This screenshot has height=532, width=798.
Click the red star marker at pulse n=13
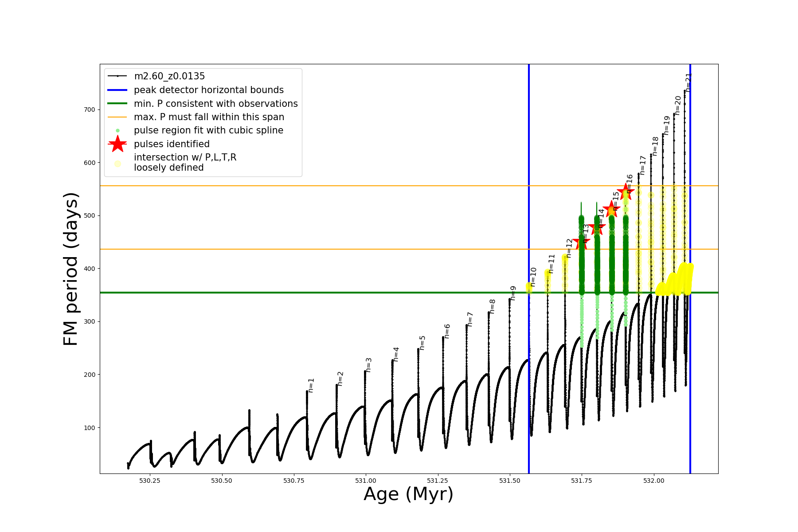tap(581, 242)
